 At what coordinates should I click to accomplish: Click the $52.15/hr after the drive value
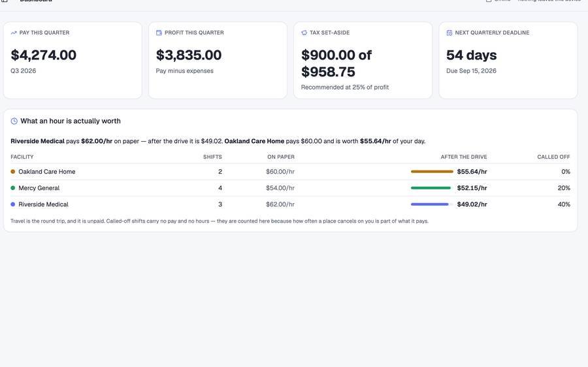(472, 188)
